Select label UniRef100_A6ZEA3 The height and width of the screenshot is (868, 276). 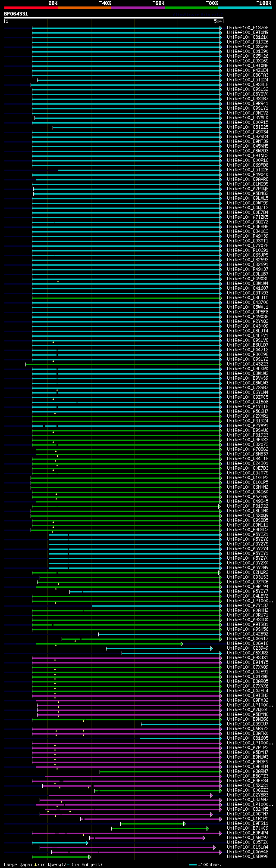pyautogui.click(x=248, y=497)
